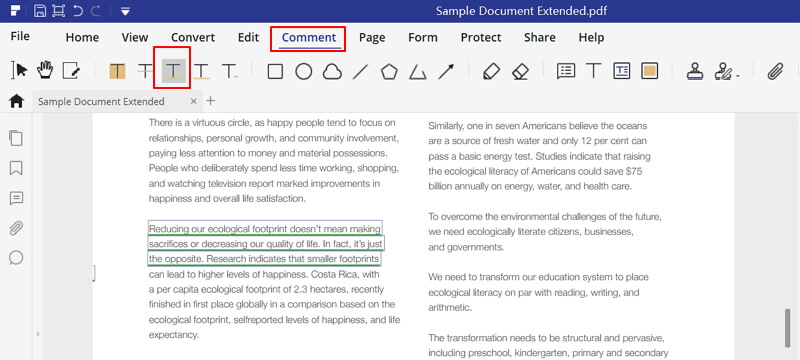Open the Stamp tool

tap(695, 71)
